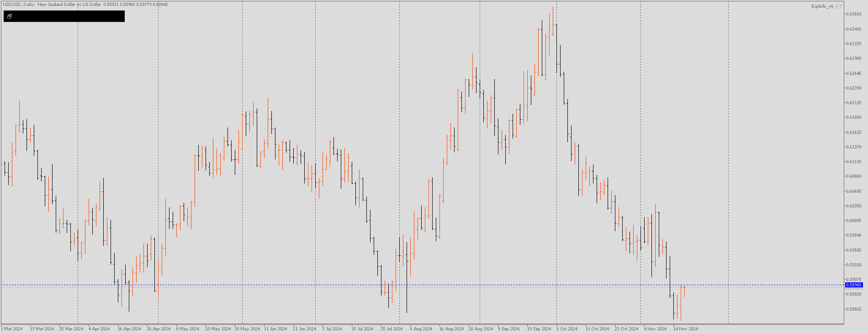
Task: Click the 0.62645 price axis label
Action: (x=853, y=74)
